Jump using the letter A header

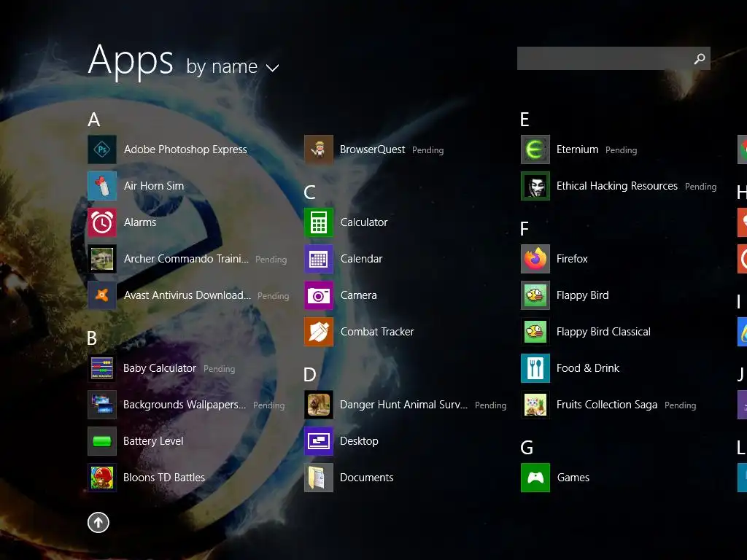coord(94,120)
